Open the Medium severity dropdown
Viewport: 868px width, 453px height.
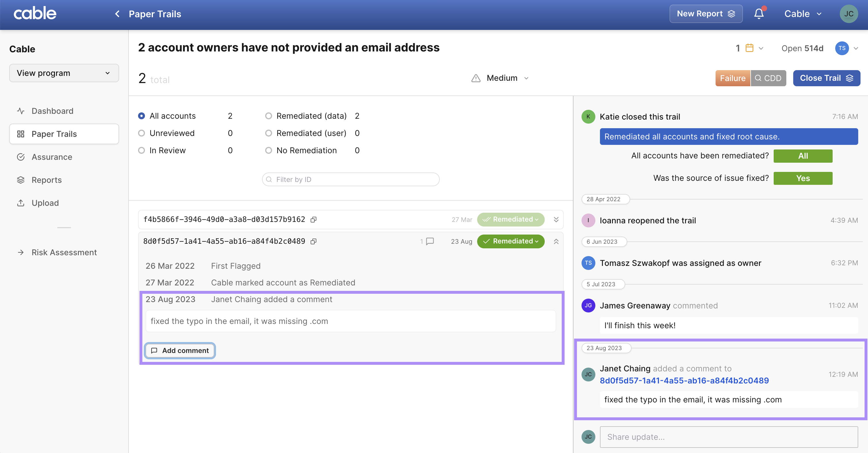tap(502, 78)
